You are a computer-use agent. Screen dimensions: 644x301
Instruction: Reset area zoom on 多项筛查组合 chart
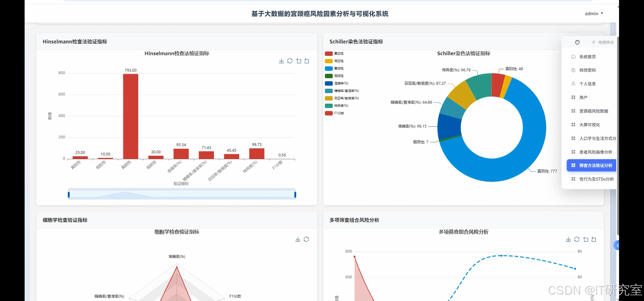[594, 239]
